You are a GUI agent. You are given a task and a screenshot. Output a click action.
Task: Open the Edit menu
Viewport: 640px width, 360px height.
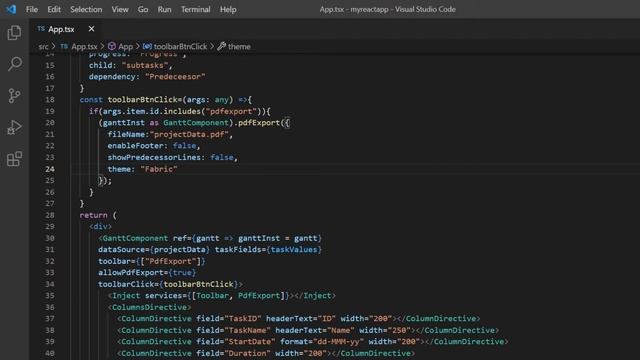pos(54,9)
